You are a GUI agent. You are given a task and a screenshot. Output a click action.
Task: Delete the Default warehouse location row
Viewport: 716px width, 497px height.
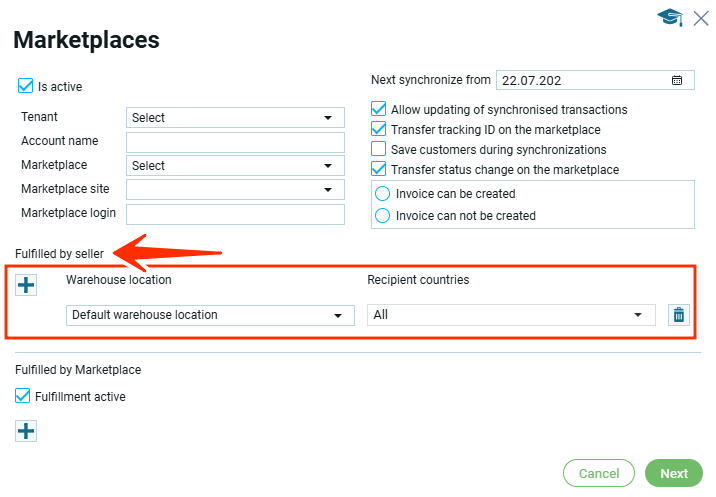[x=679, y=315]
